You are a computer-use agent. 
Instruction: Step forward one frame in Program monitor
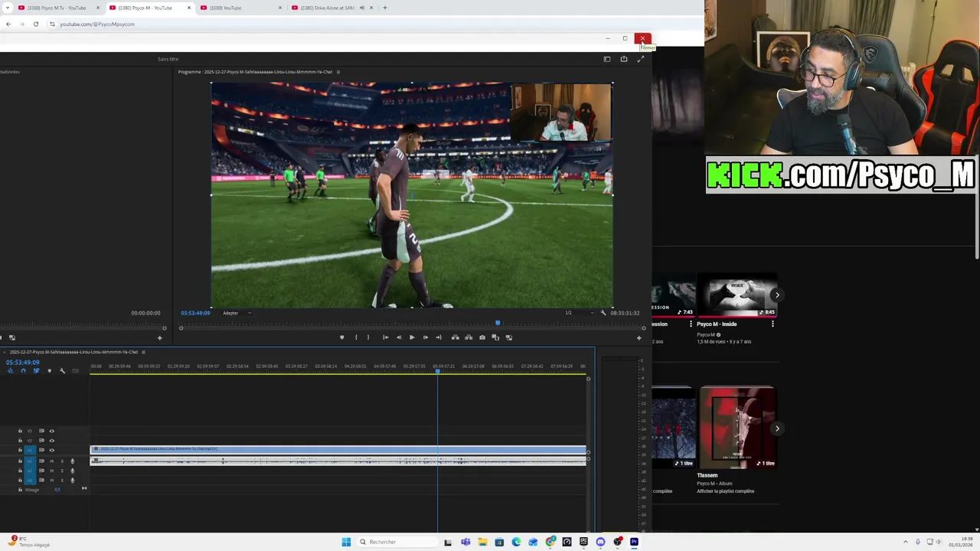pyautogui.click(x=426, y=337)
